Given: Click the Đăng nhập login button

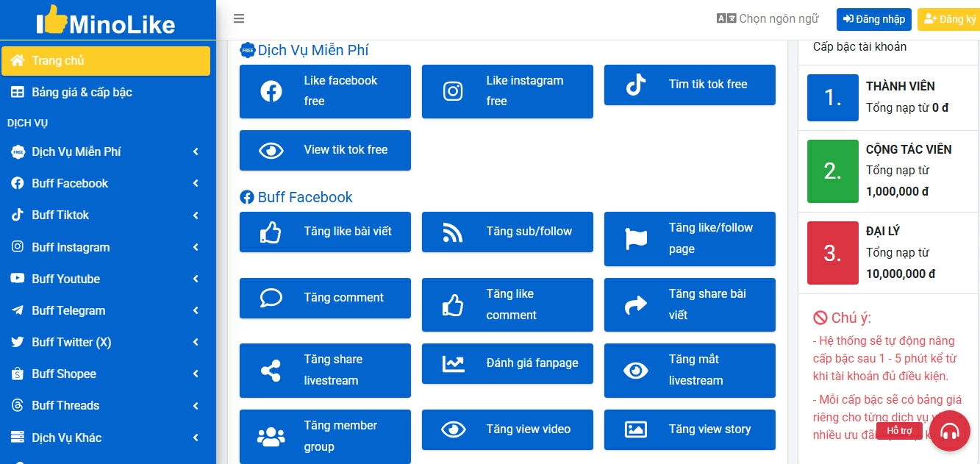Looking at the screenshot, I should [x=873, y=19].
